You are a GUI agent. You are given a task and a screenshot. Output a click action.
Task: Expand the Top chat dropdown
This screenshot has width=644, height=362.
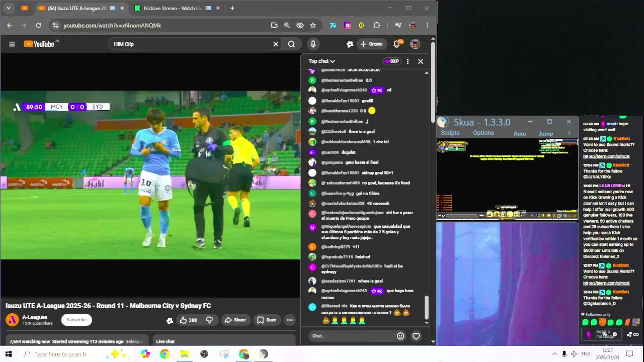tap(321, 61)
